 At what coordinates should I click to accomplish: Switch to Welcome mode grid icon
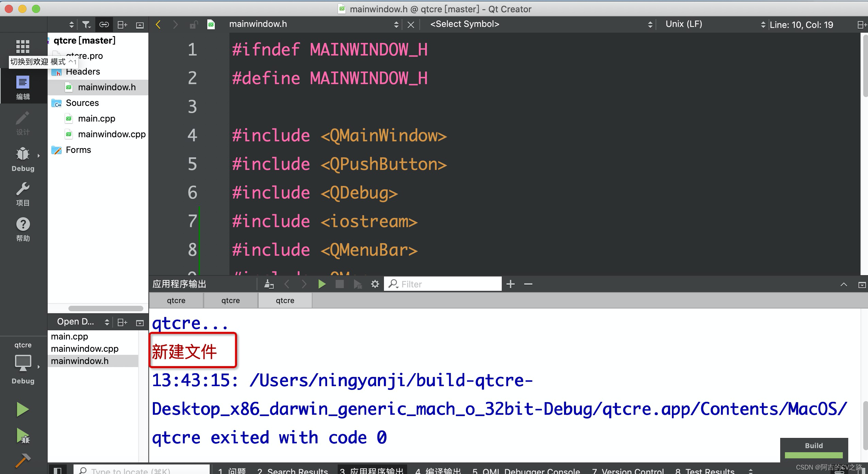23,47
